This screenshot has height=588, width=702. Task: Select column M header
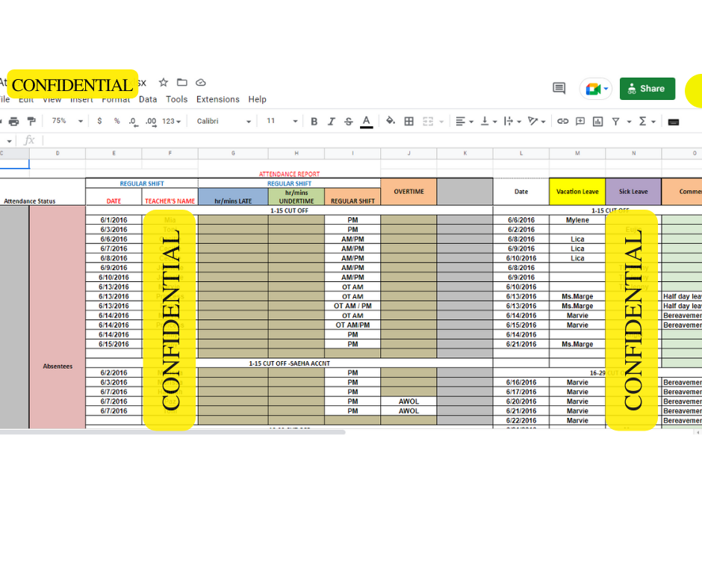coord(577,153)
